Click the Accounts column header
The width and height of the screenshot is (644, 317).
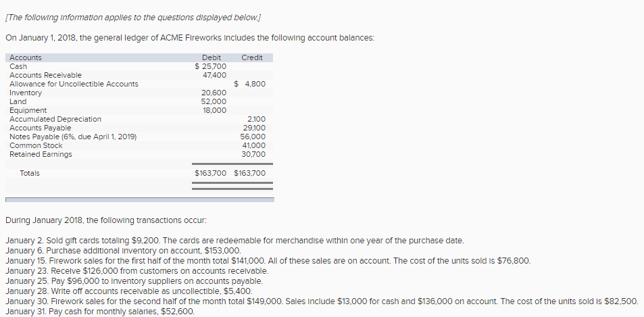pyautogui.click(x=26, y=58)
